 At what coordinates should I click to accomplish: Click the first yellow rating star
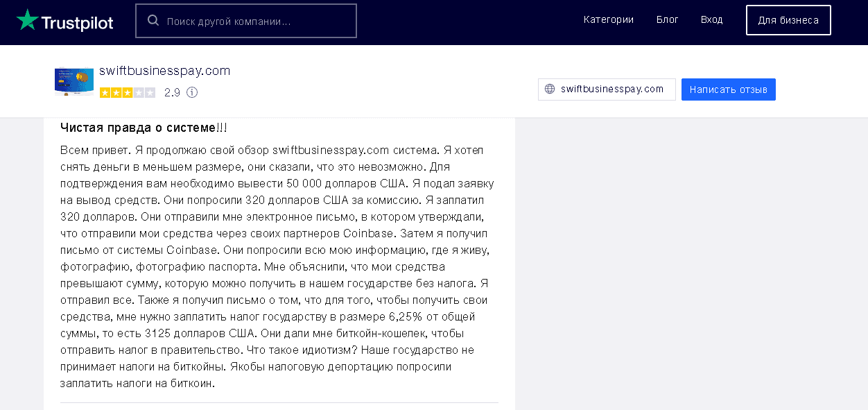pos(105,92)
